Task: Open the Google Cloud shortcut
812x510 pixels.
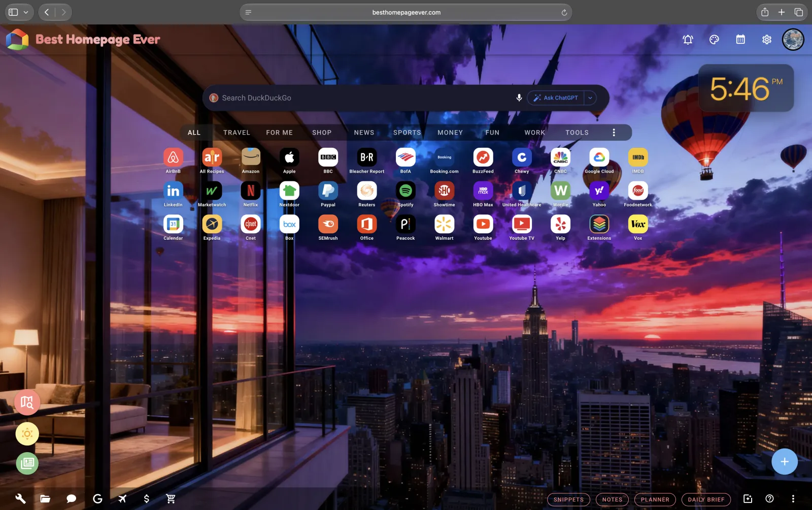Action: click(599, 157)
